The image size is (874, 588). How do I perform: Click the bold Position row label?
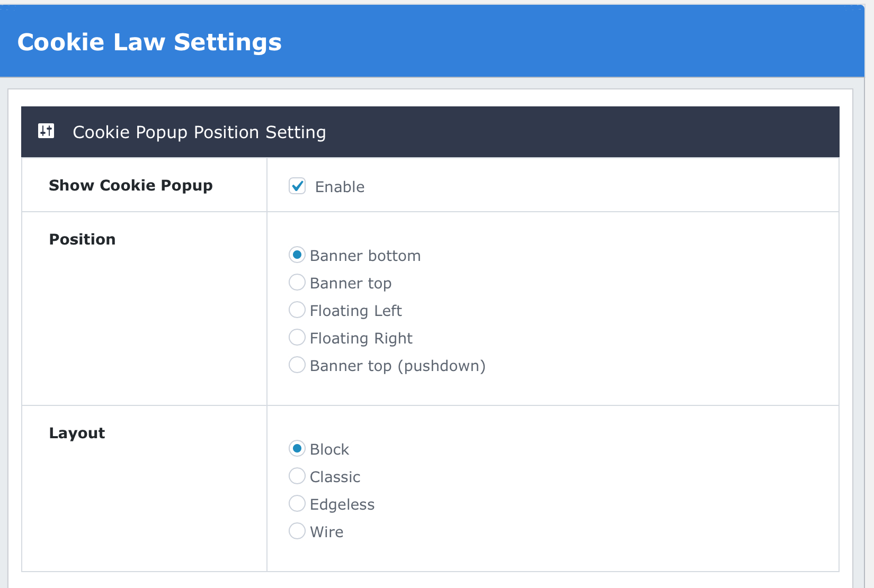(82, 239)
